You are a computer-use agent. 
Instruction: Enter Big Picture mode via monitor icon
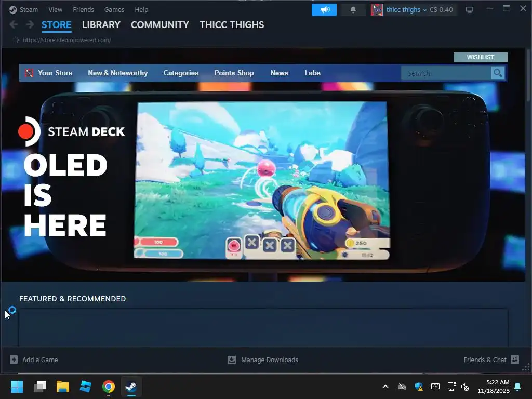pyautogui.click(x=470, y=10)
